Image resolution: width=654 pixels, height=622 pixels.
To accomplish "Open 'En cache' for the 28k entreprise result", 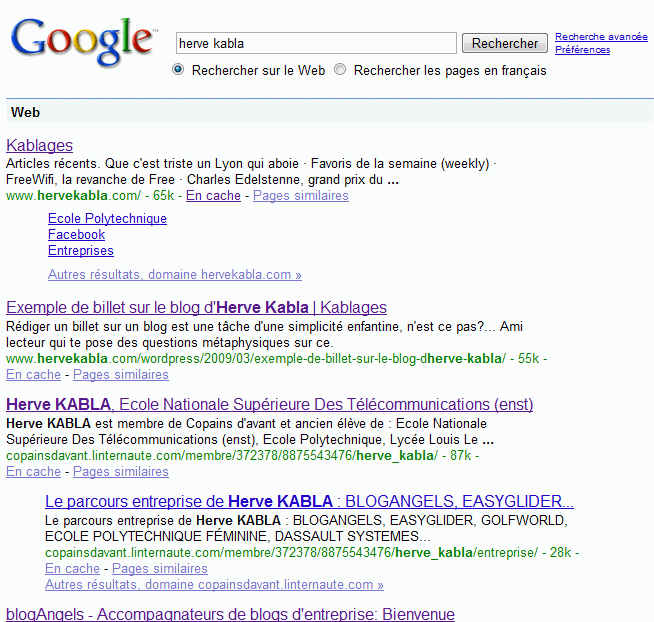I will coord(73,568).
